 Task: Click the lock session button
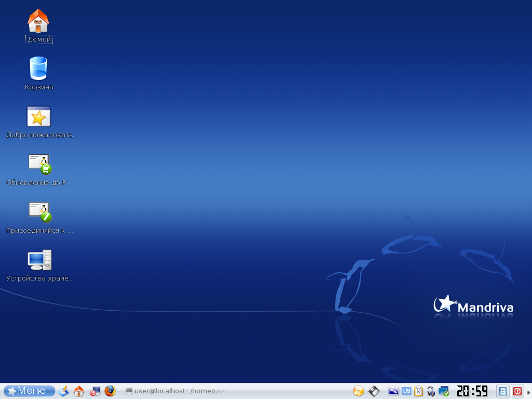point(502,391)
